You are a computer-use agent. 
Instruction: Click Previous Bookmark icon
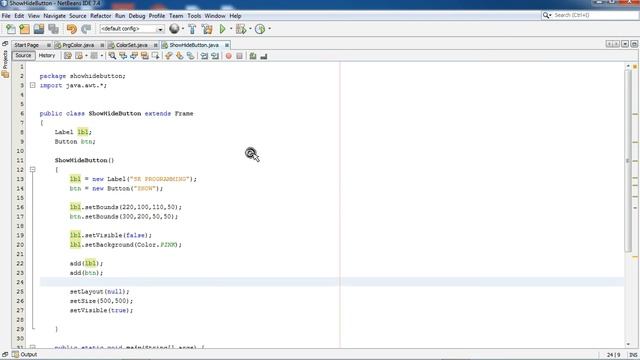coord(169,56)
